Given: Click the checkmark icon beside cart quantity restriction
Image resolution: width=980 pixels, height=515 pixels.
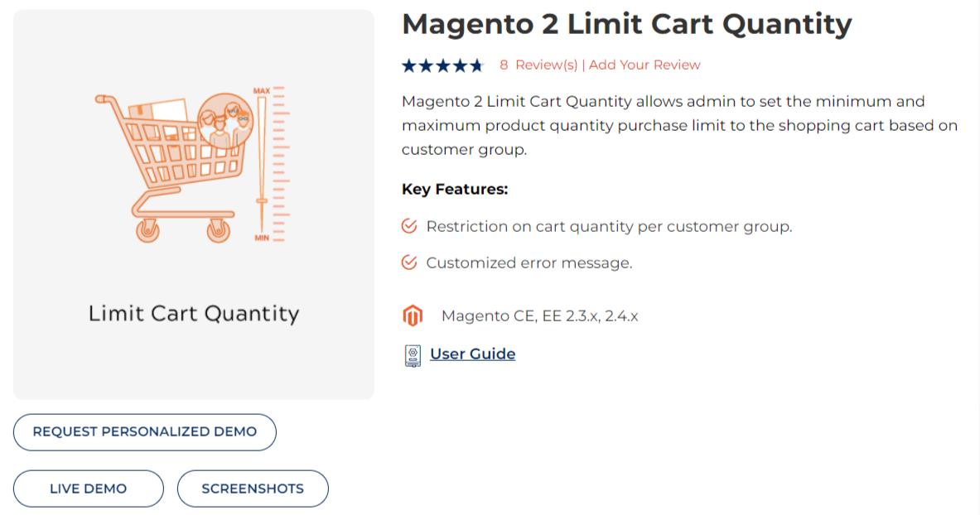Looking at the screenshot, I should tap(409, 225).
